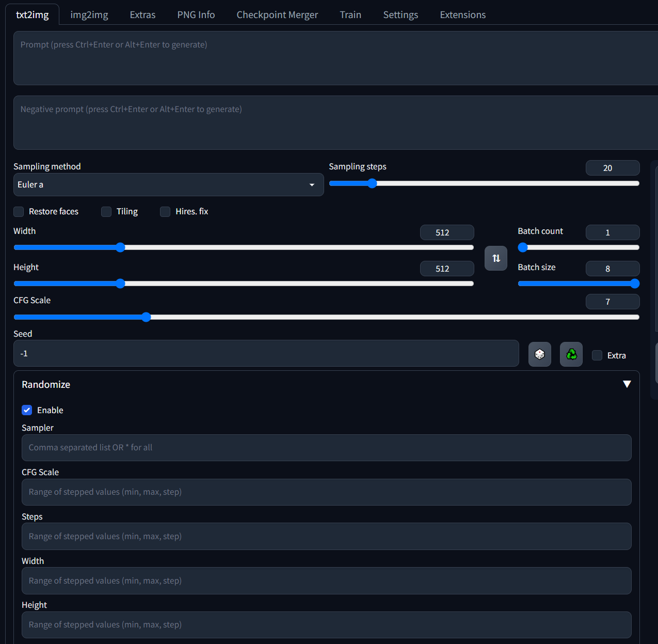Image resolution: width=658 pixels, height=644 pixels.
Task: Uncheck the Randomize Enable checkbox
Action: coord(27,410)
